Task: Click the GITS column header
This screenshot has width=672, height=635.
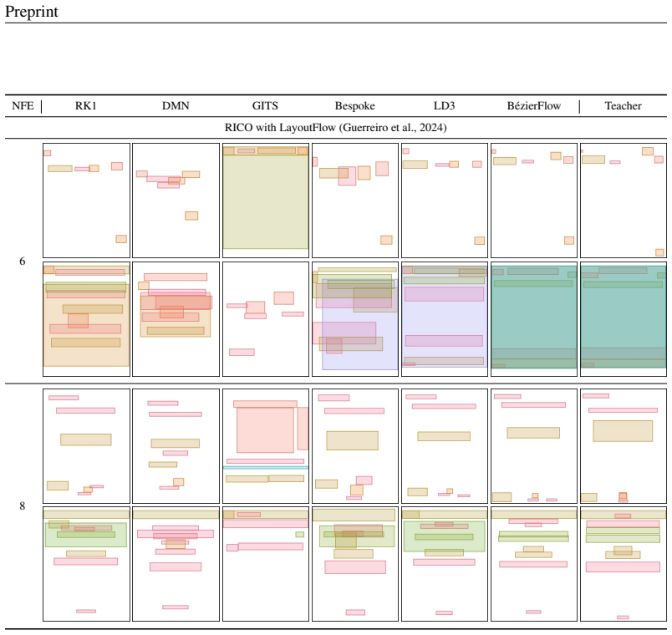Action: [265, 106]
